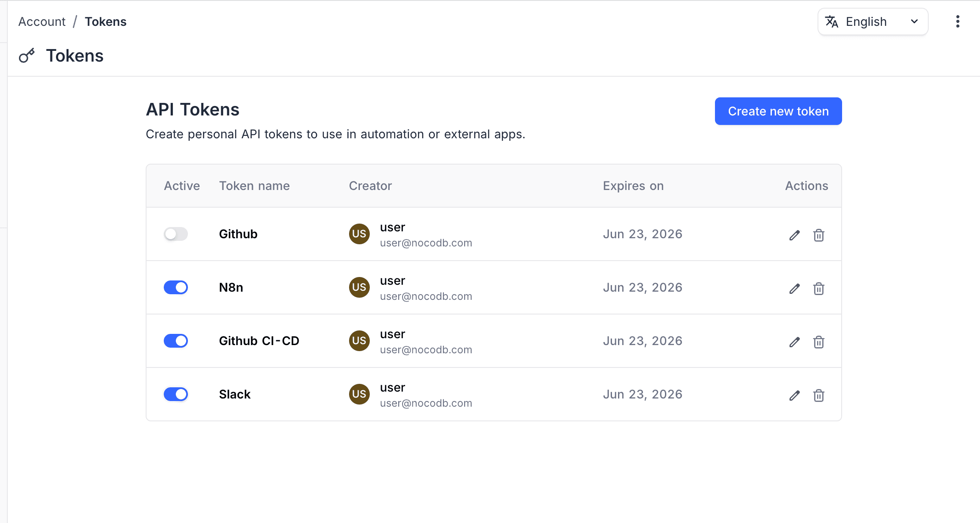Click the US avatar next to the Github token creator
Image resolution: width=980 pixels, height=523 pixels.
pos(359,234)
